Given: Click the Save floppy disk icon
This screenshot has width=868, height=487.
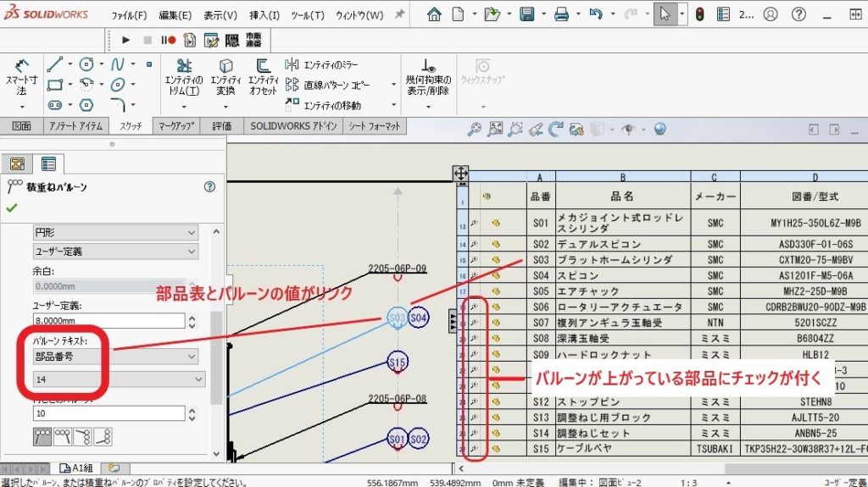Looking at the screenshot, I should pyautogui.click(x=526, y=14).
